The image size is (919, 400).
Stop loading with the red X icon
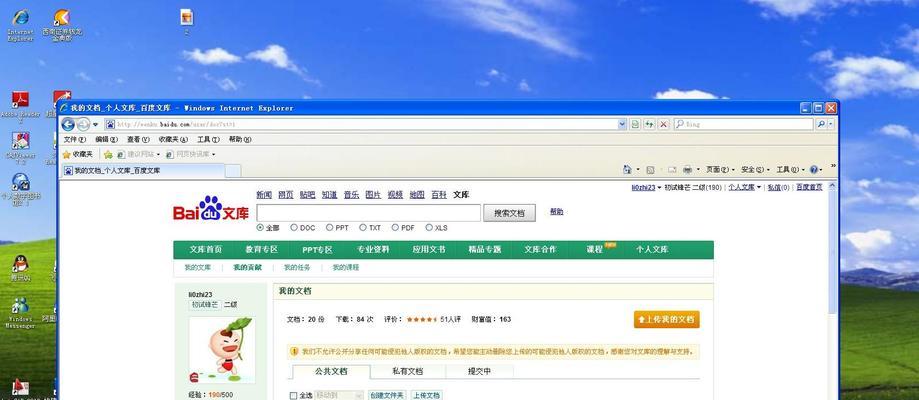(x=663, y=124)
